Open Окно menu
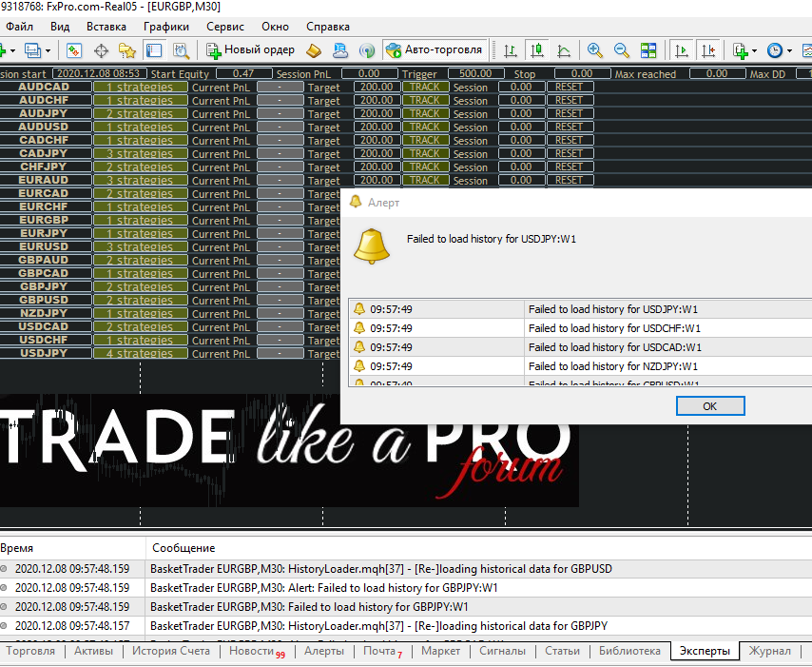 [275, 27]
